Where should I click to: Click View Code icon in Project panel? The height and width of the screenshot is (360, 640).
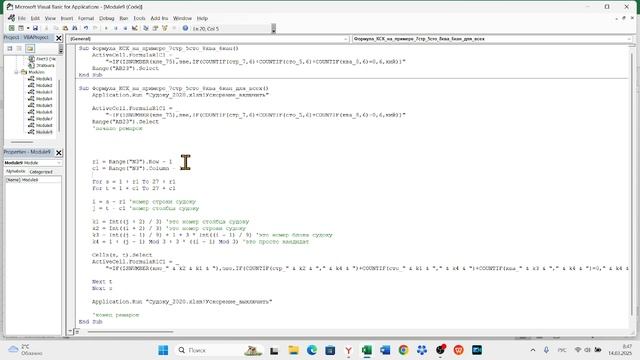pos(10,49)
